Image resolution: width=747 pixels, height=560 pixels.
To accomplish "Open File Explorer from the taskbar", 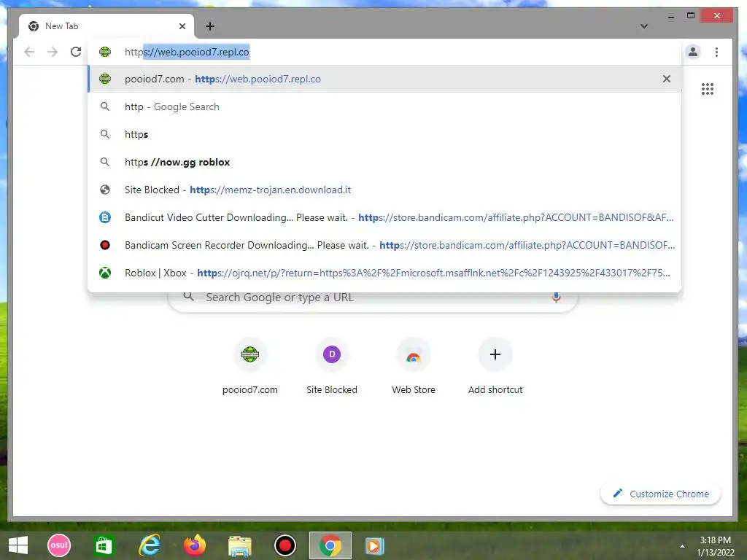I will pos(239,546).
